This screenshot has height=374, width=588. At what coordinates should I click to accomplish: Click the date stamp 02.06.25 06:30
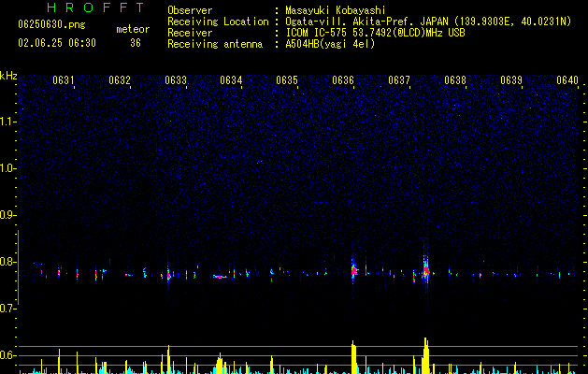pos(57,43)
